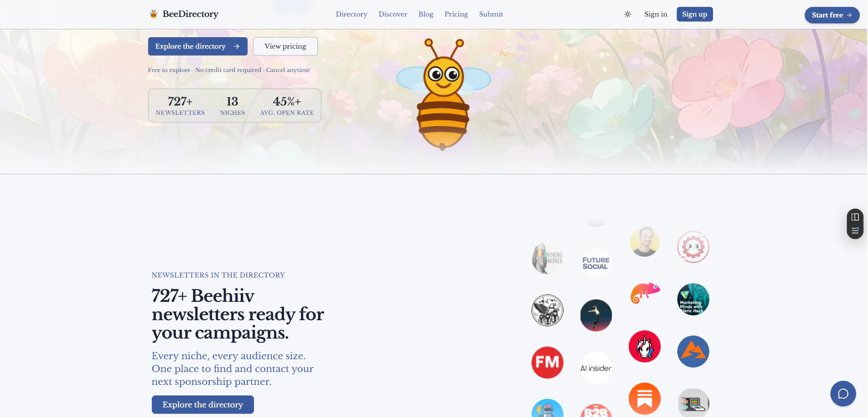Open the Future Social newsletter logo
The width and height of the screenshot is (868, 417).
(596, 263)
